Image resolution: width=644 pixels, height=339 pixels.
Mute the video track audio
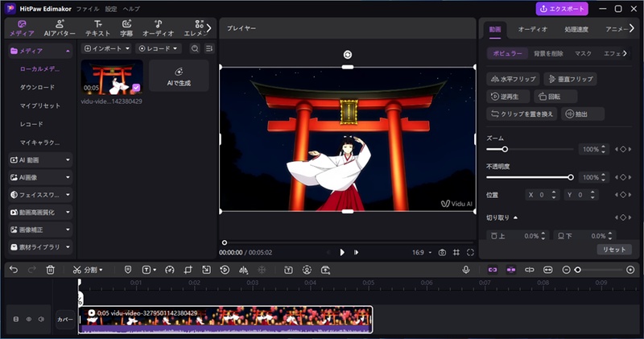click(x=41, y=319)
